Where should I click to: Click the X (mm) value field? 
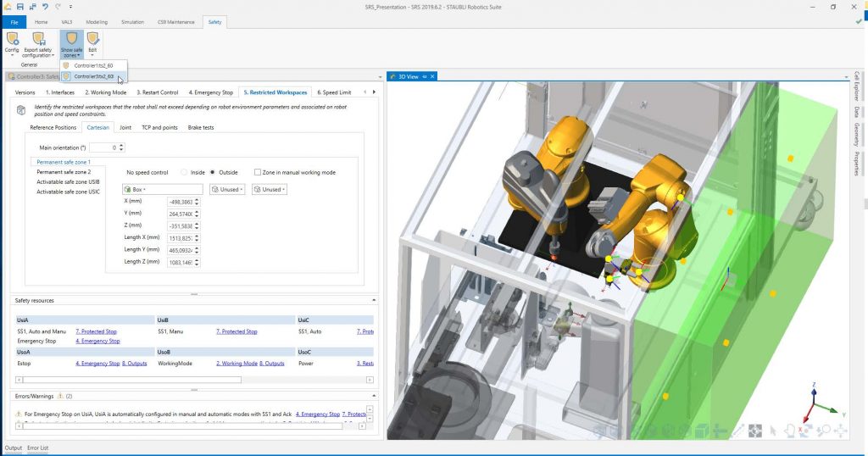tap(181, 202)
